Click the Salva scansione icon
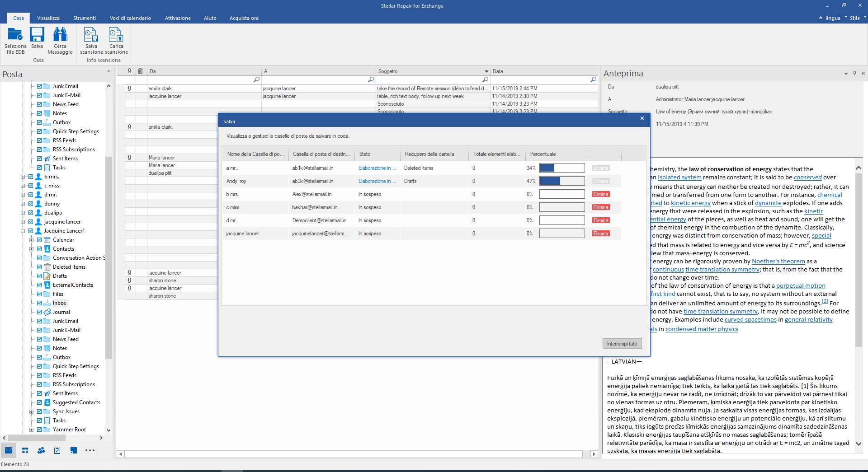 tap(91, 34)
